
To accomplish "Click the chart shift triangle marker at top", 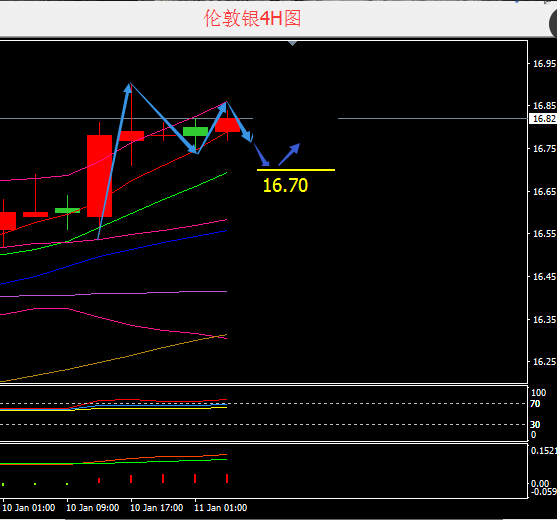I will click(x=292, y=43).
